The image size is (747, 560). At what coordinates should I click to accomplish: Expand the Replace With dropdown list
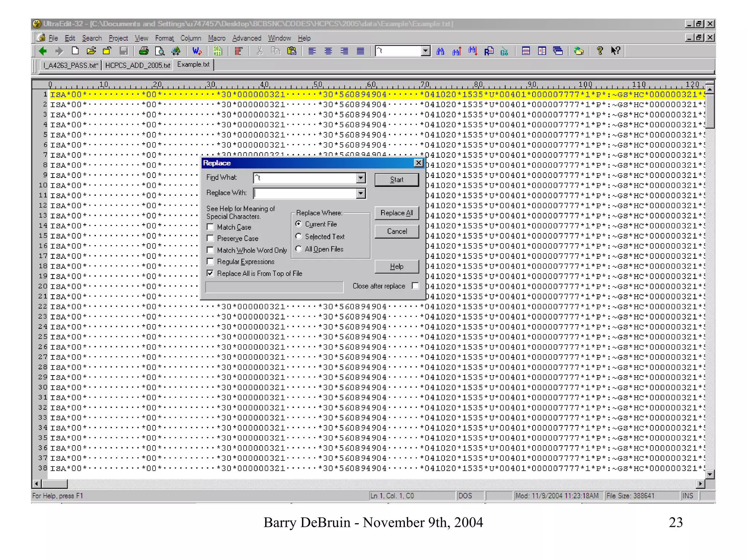tap(360, 193)
